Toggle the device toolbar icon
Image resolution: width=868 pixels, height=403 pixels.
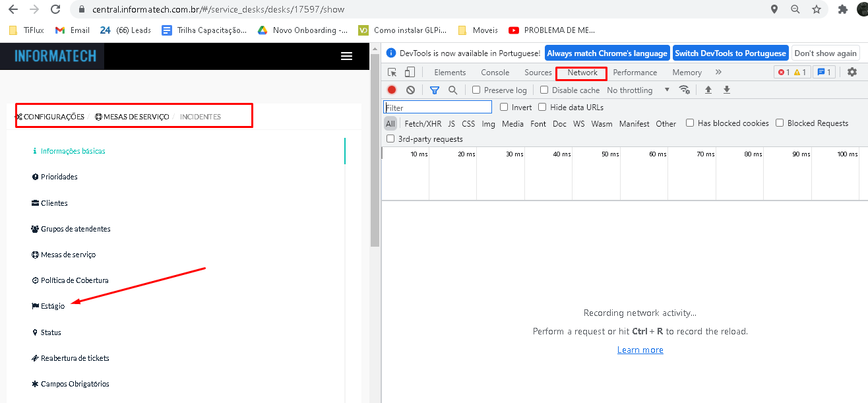(x=410, y=73)
